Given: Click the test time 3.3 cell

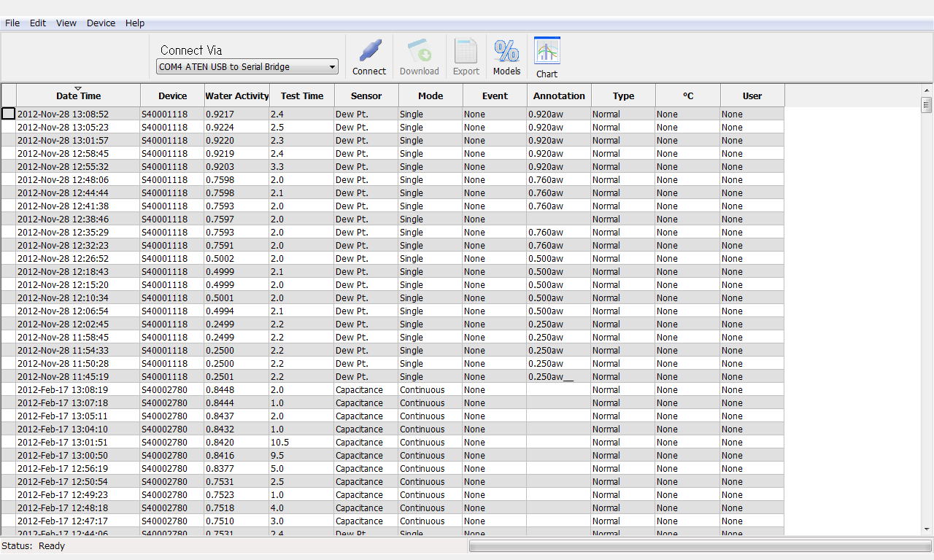Looking at the screenshot, I should pos(302,167).
